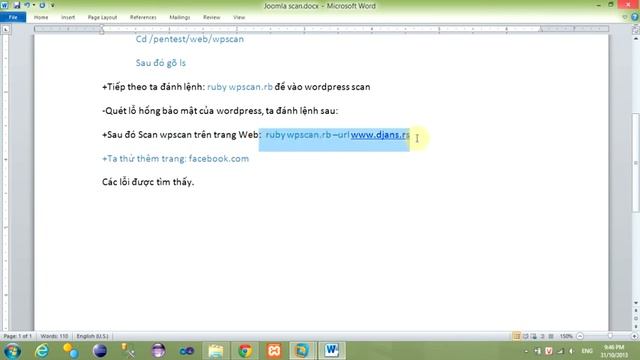Click the Redo/Repeat icon
640x360 pixels.
coord(42,5)
